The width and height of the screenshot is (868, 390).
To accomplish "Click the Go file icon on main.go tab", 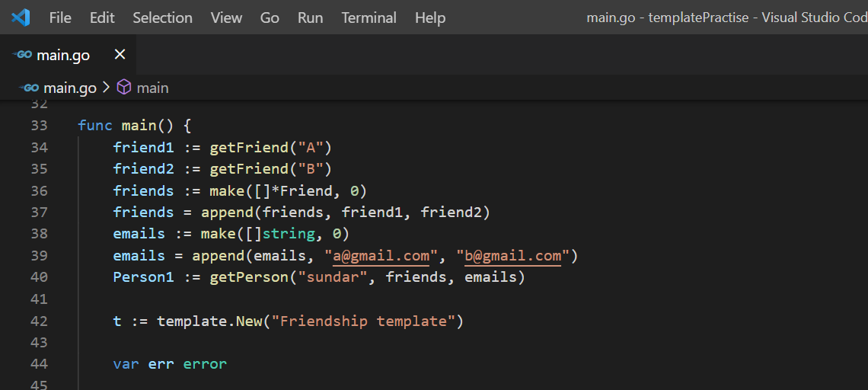I will pos(21,55).
